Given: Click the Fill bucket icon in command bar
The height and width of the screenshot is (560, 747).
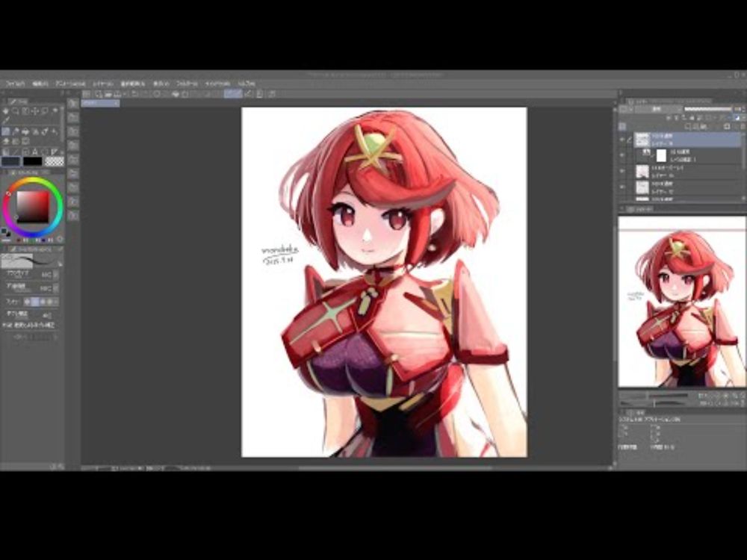Looking at the screenshot, I should tap(176, 94).
